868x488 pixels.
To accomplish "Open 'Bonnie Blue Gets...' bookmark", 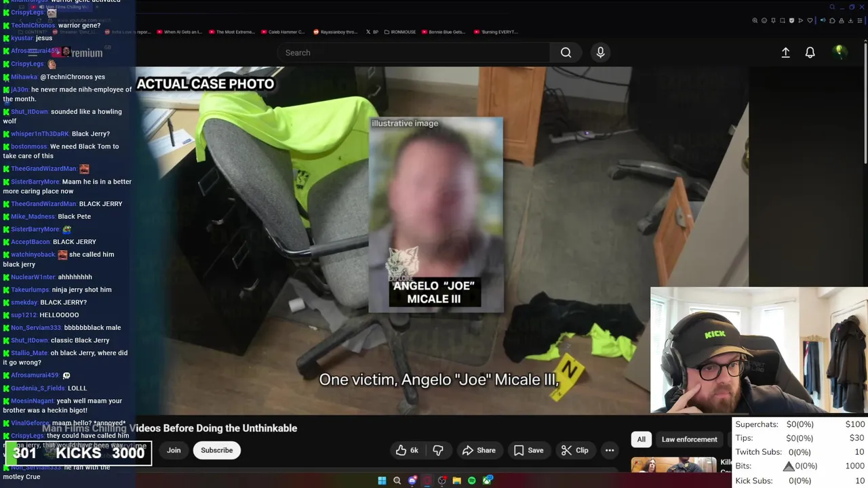I will [x=444, y=32].
